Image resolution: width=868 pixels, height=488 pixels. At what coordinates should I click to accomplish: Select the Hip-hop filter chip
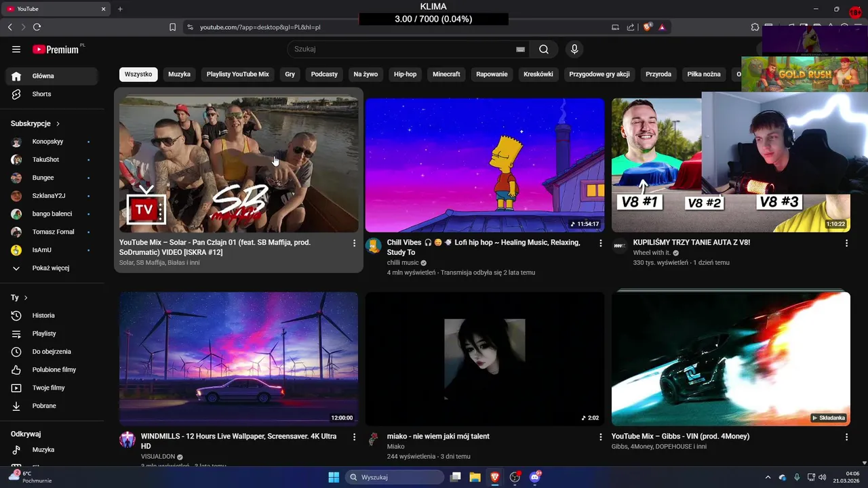tap(406, 75)
